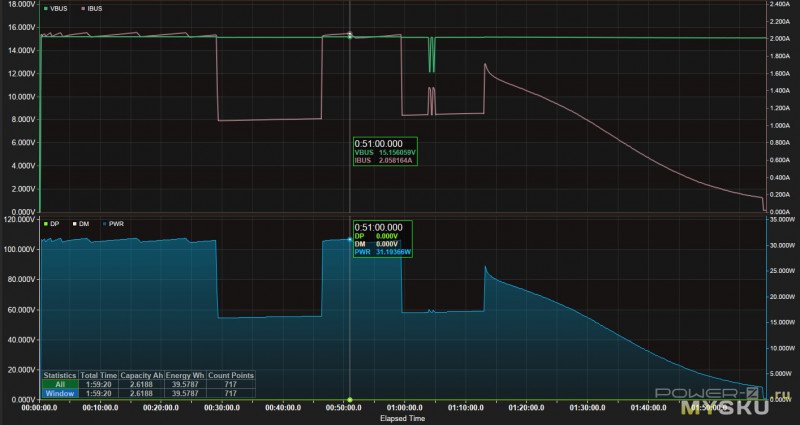Click the green cursor marker on the time axis

(x=349, y=400)
